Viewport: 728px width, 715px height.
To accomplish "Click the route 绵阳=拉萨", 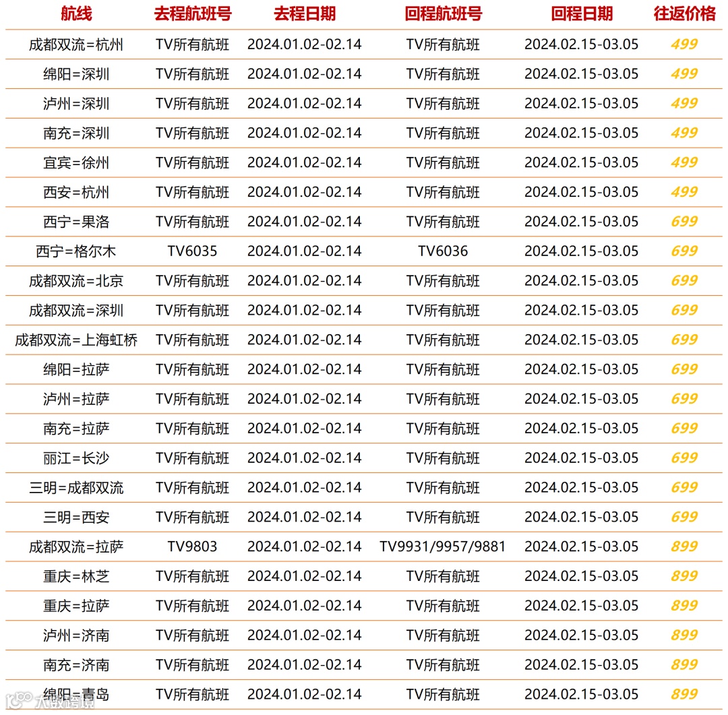I will 76,369.
